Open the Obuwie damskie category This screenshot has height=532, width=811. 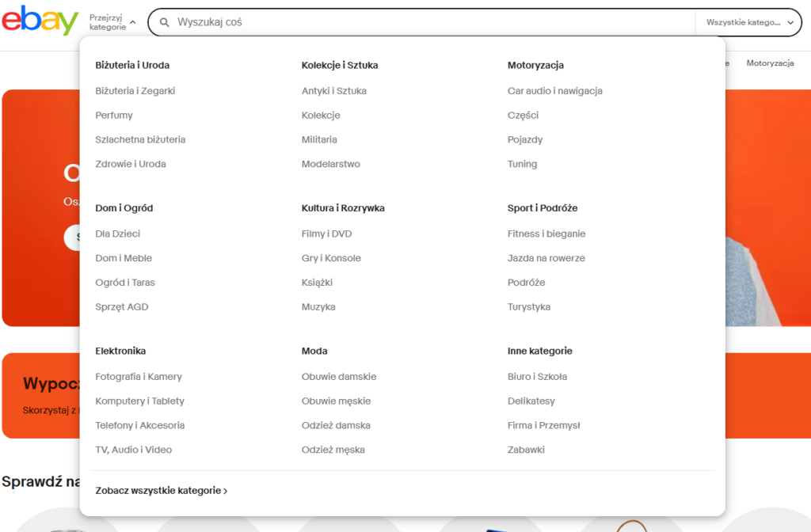tap(339, 377)
